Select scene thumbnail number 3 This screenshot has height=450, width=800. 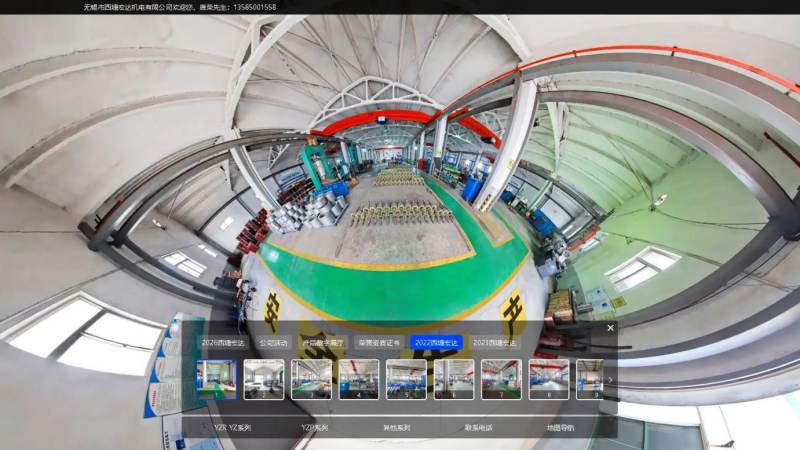tap(311, 379)
